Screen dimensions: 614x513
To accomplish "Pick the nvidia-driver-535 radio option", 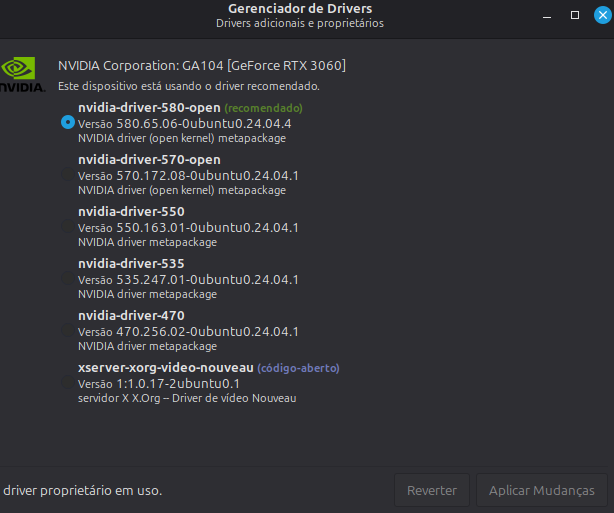I will (68, 278).
